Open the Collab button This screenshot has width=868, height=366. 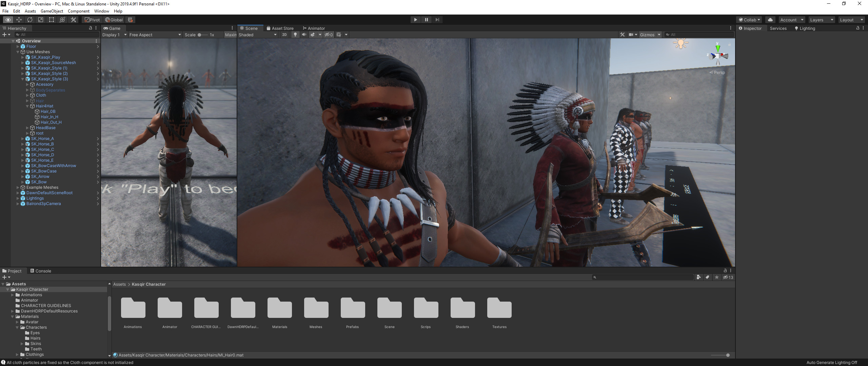pyautogui.click(x=750, y=20)
